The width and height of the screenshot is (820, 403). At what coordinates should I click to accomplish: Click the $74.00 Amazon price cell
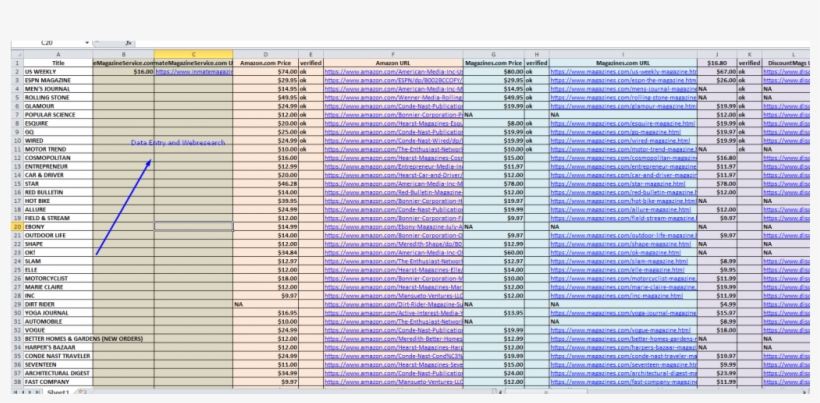point(266,72)
